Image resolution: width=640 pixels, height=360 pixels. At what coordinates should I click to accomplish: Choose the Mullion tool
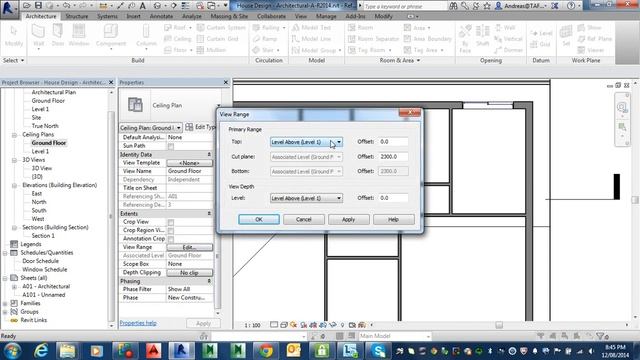(211, 50)
